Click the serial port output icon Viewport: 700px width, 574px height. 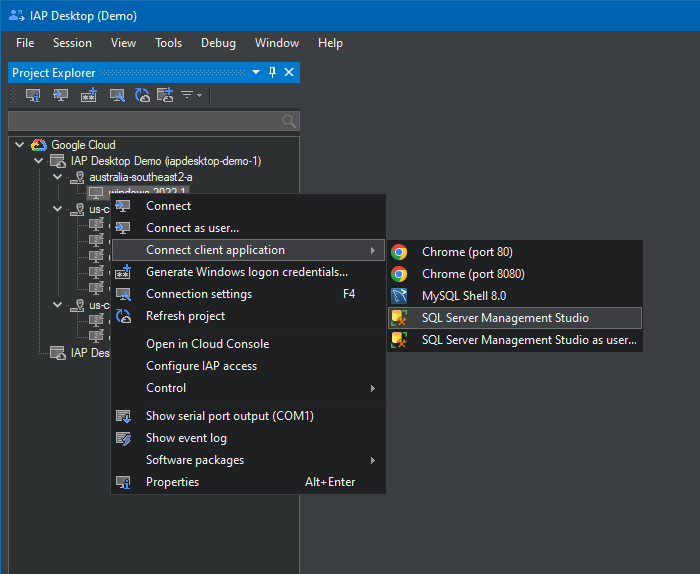tap(123, 416)
